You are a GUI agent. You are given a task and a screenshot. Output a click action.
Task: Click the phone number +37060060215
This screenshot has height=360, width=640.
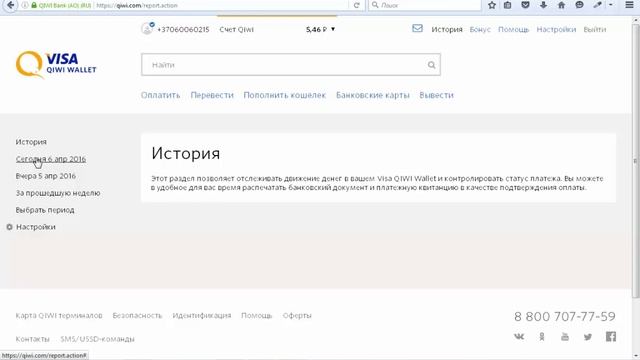(183, 29)
